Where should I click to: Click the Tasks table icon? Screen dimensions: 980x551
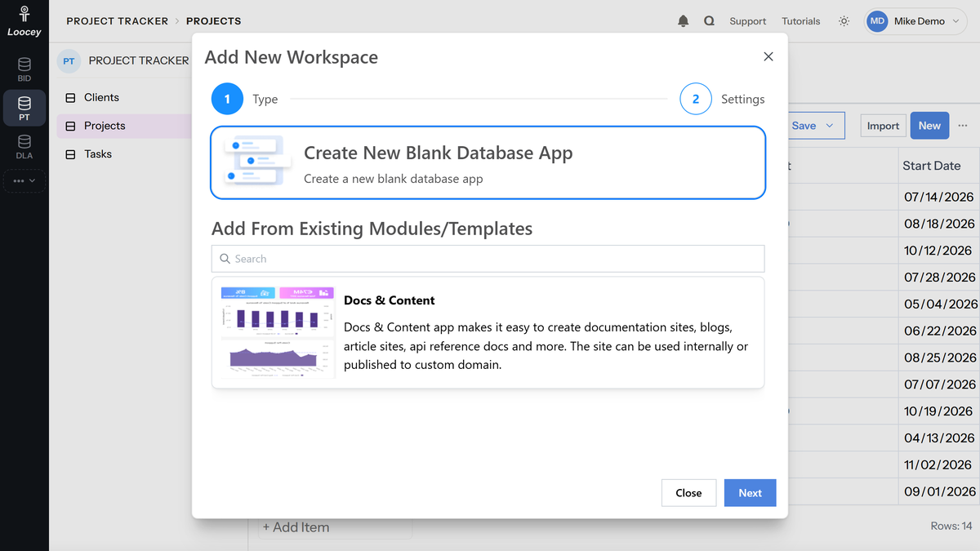(70, 154)
